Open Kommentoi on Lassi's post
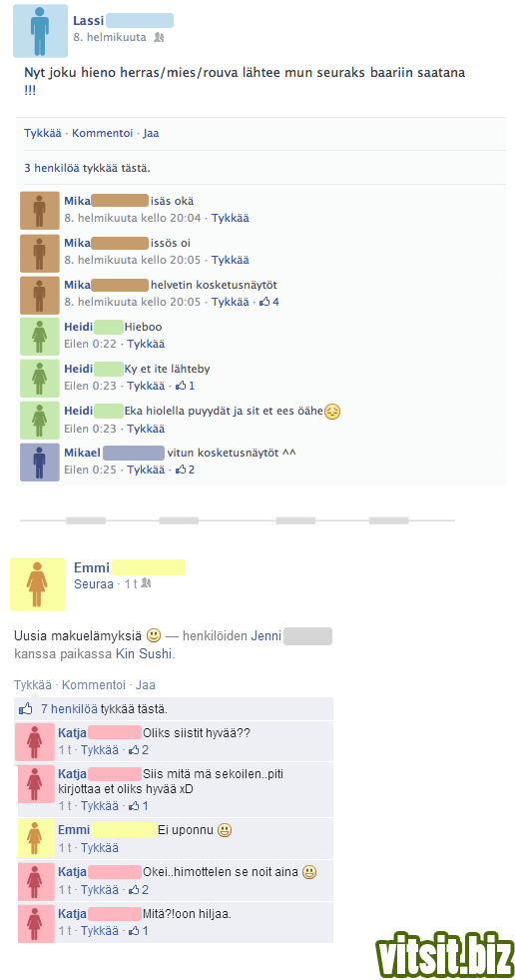The height and width of the screenshot is (980, 515). tap(103, 133)
